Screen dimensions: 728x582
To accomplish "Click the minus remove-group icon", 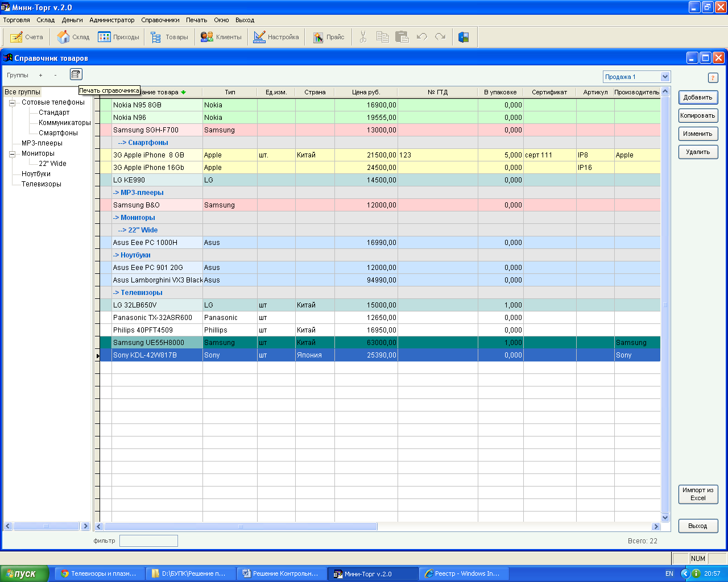I will [55, 75].
